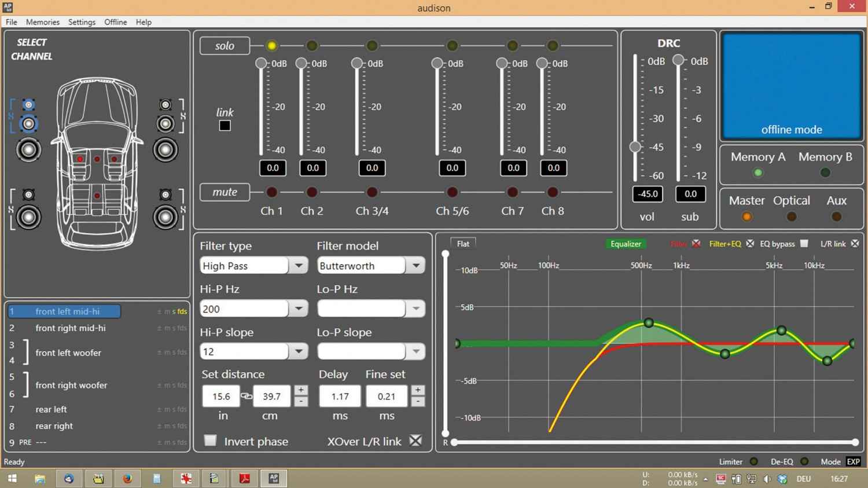Click the Delay ms input field
Image resolution: width=868 pixels, height=488 pixels.
[340, 397]
